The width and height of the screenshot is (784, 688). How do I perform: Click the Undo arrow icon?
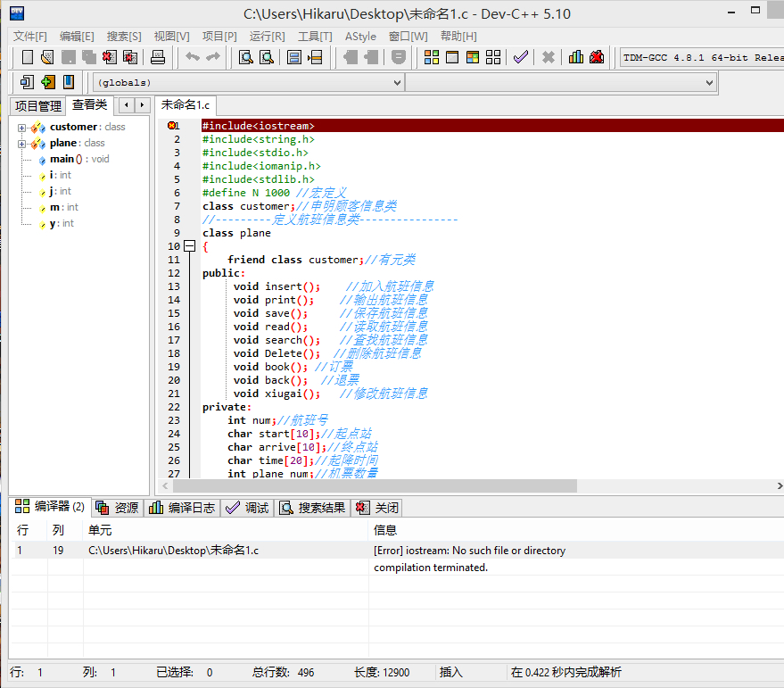pyautogui.click(x=193, y=57)
